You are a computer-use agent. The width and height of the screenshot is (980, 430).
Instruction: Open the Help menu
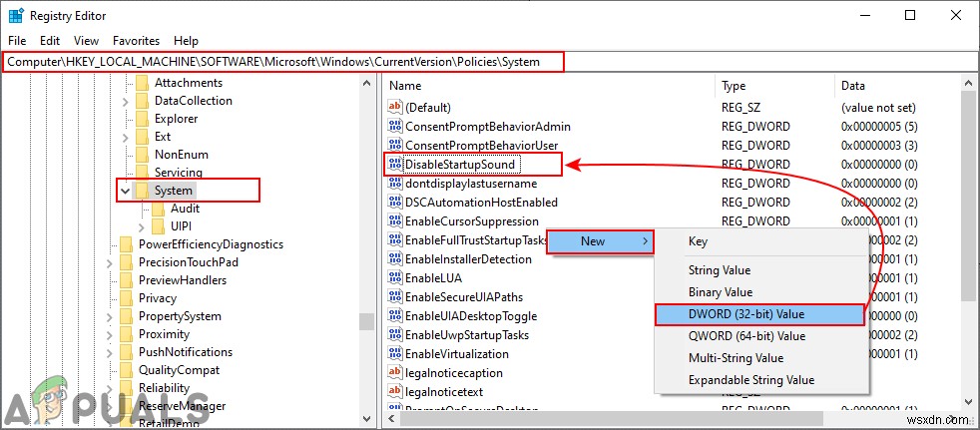click(186, 41)
